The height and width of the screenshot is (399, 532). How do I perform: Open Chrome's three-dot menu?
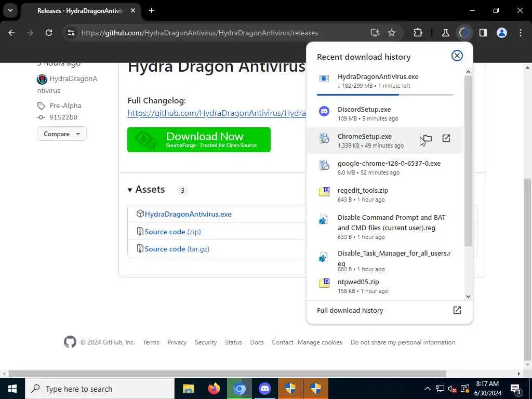[521, 33]
